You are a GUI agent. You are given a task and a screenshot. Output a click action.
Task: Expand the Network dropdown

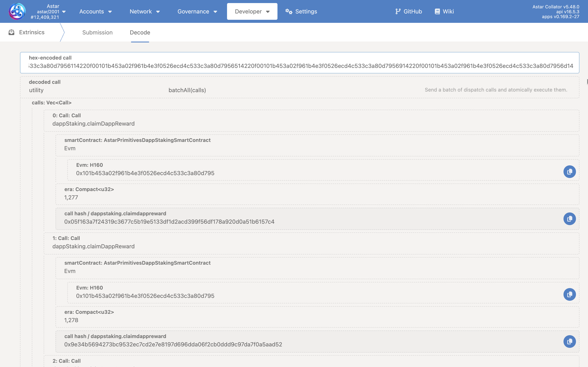coord(145,11)
